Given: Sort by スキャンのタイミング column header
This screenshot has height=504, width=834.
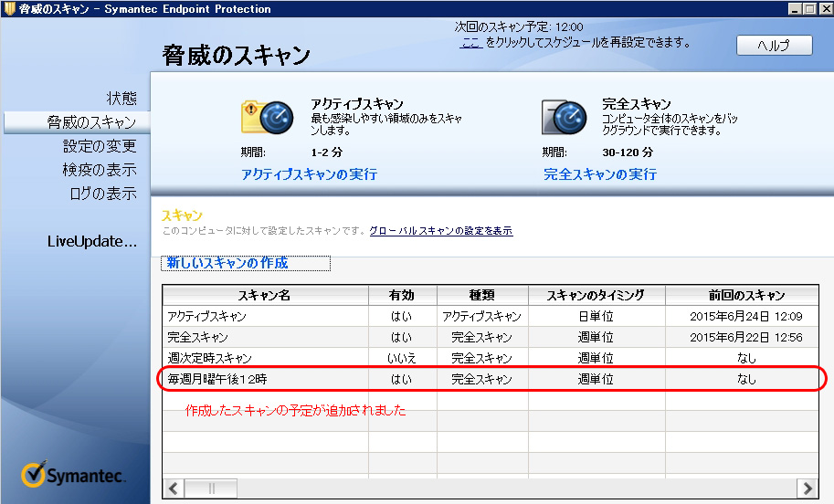Looking at the screenshot, I should pyautogui.click(x=596, y=295).
